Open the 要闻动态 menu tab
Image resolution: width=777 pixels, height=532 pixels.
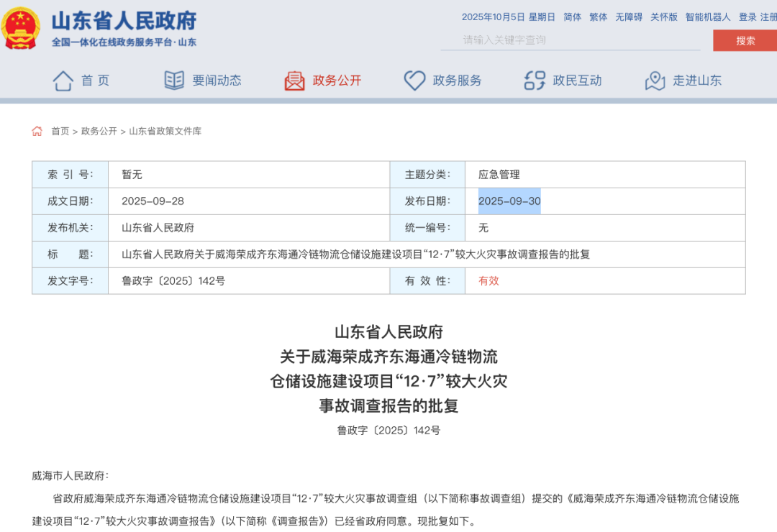[x=217, y=81]
